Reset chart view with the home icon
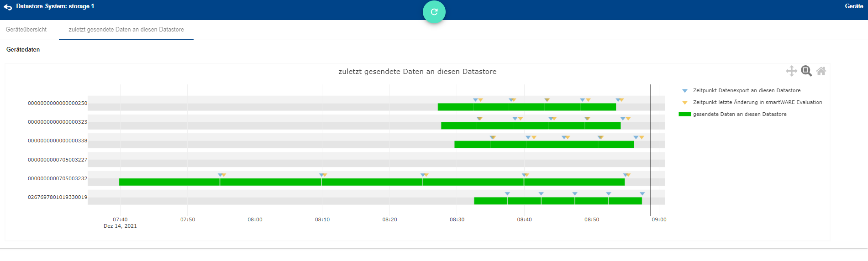 point(821,71)
